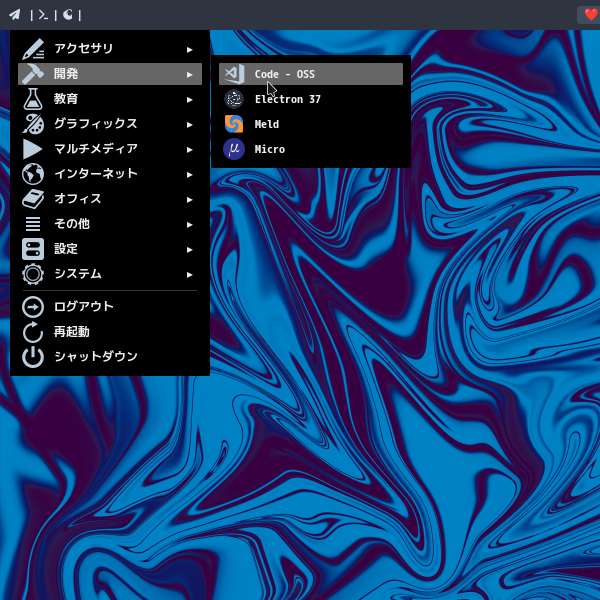The height and width of the screenshot is (600, 600).
Task: Click the Meld app icon
Action: (233, 124)
